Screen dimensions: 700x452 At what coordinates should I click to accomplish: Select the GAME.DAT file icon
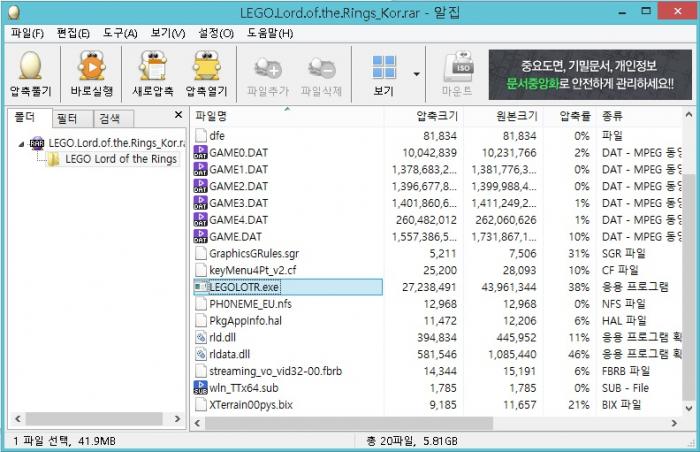click(x=200, y=237)
